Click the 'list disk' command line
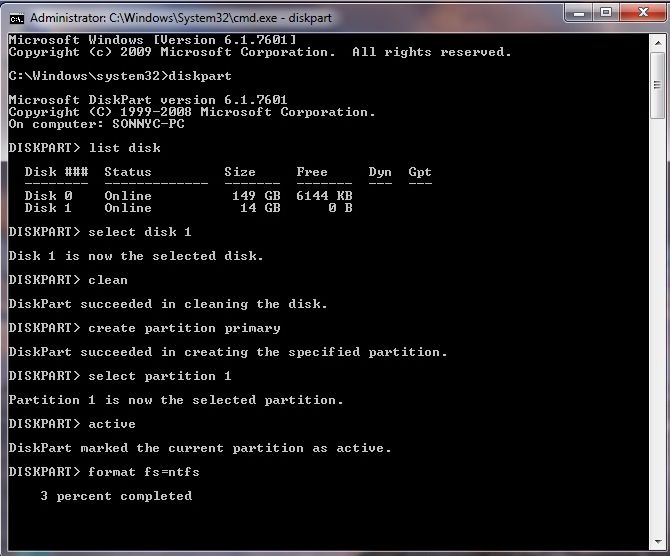The image size is (670, 556). [85, 148]
